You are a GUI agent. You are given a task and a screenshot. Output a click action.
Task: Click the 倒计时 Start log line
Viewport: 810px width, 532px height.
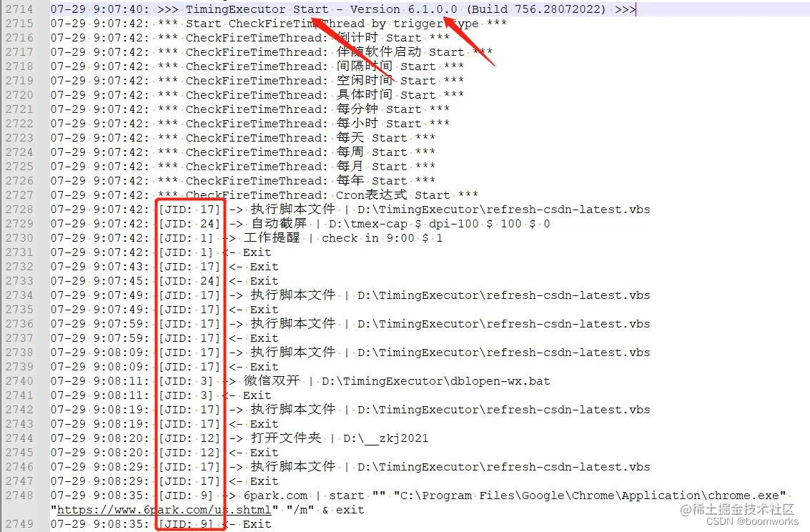pyautogui.click(x=250, y=38)
